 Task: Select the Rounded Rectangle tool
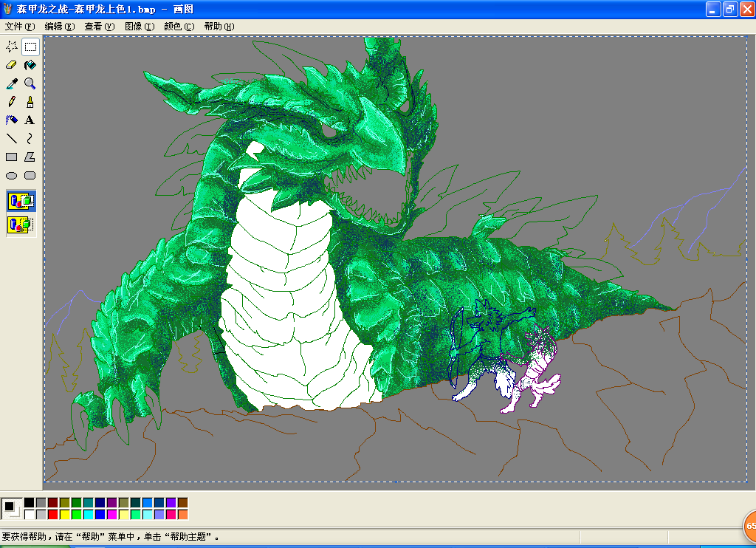click(30, 176)
